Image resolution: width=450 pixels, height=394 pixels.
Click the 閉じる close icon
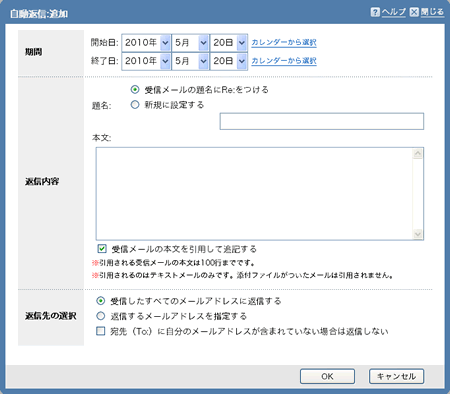coord(414,12)
